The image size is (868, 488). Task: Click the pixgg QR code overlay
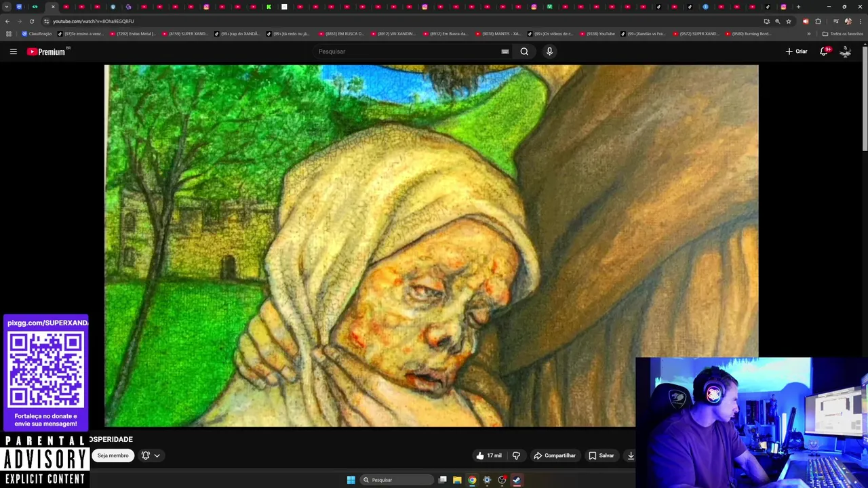[46, 369]
